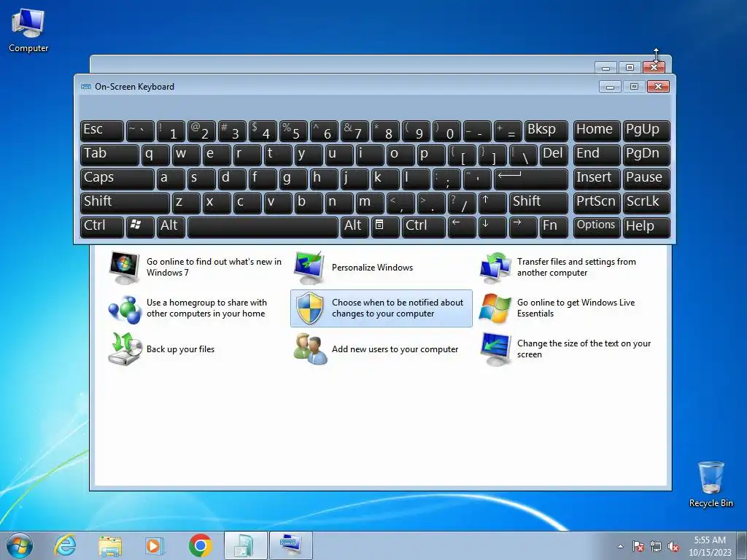This screenshot has height=560, width=747.
Task: Click the taskbar clock showing 5:55 AM
Action: point(710,546)
